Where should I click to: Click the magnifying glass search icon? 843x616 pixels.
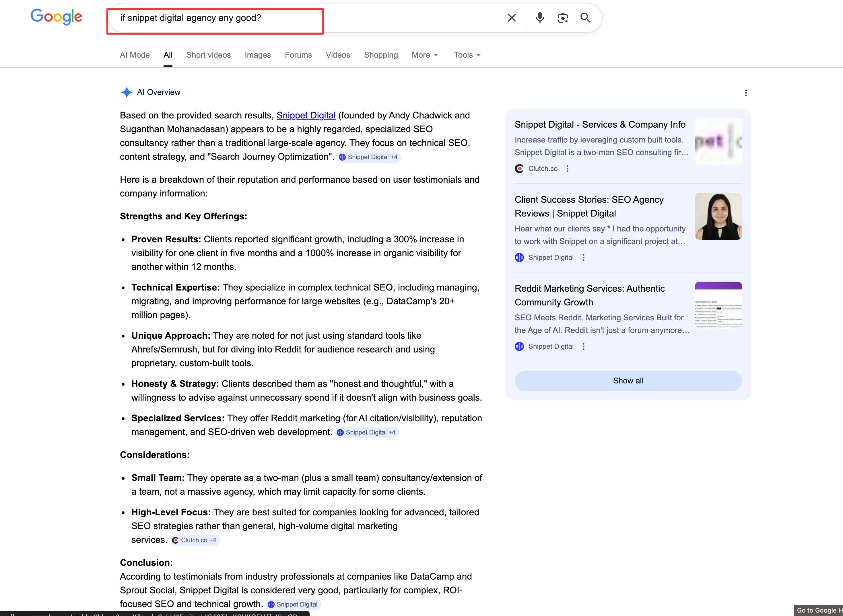[x=585, y=18]
